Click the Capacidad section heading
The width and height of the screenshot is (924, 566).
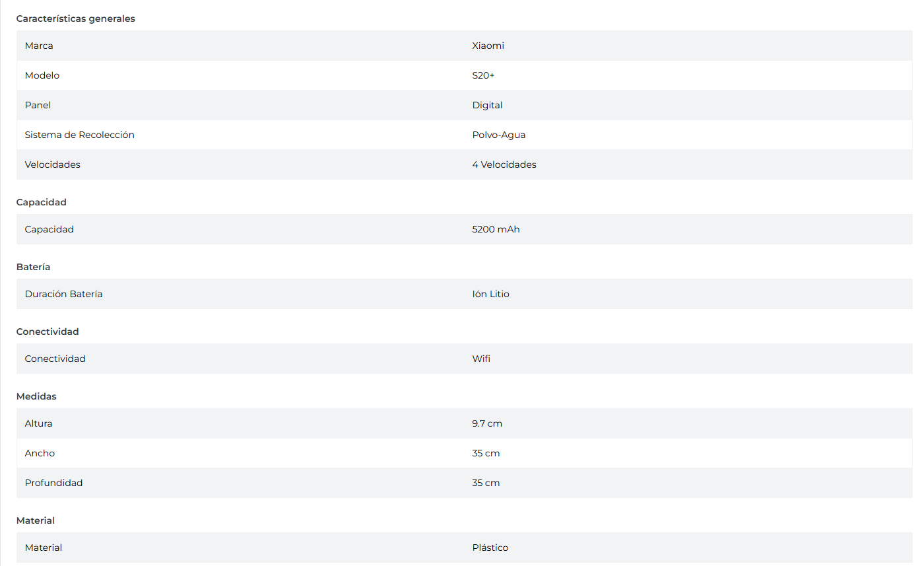[41, 202]
